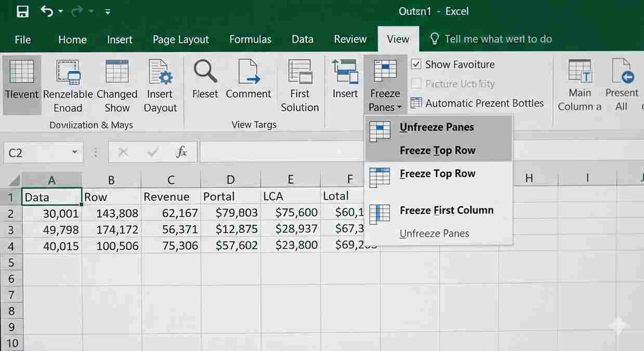Viewport: 644px width, 351px height.
Task: Click the Fleset magnifier icon
Action: tap(205, 72)
